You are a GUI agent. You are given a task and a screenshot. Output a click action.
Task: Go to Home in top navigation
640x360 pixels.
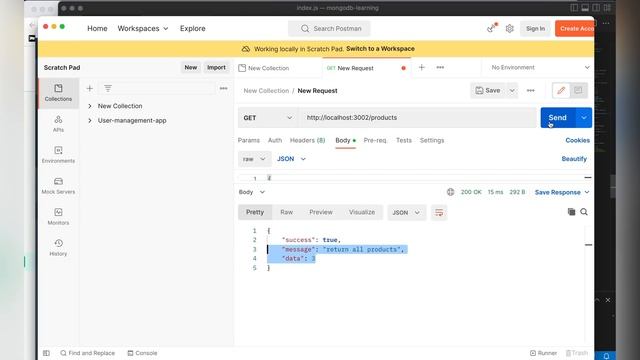[x=97, y=29]
